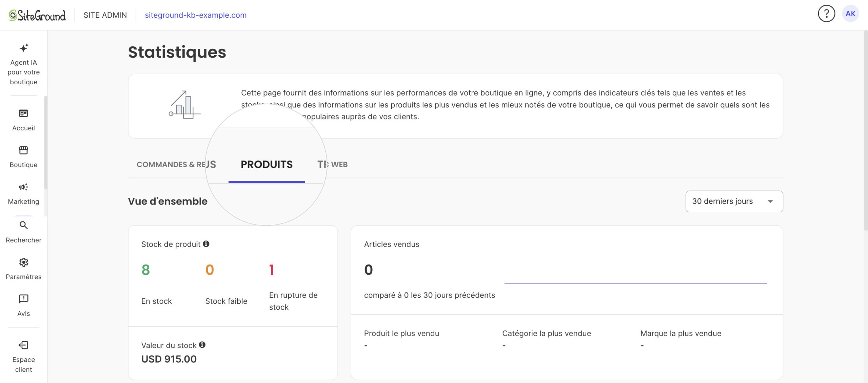The height and width of the screenshot is (383, 868).
Task: Open the AK user avatar menu
Action: 850,14
